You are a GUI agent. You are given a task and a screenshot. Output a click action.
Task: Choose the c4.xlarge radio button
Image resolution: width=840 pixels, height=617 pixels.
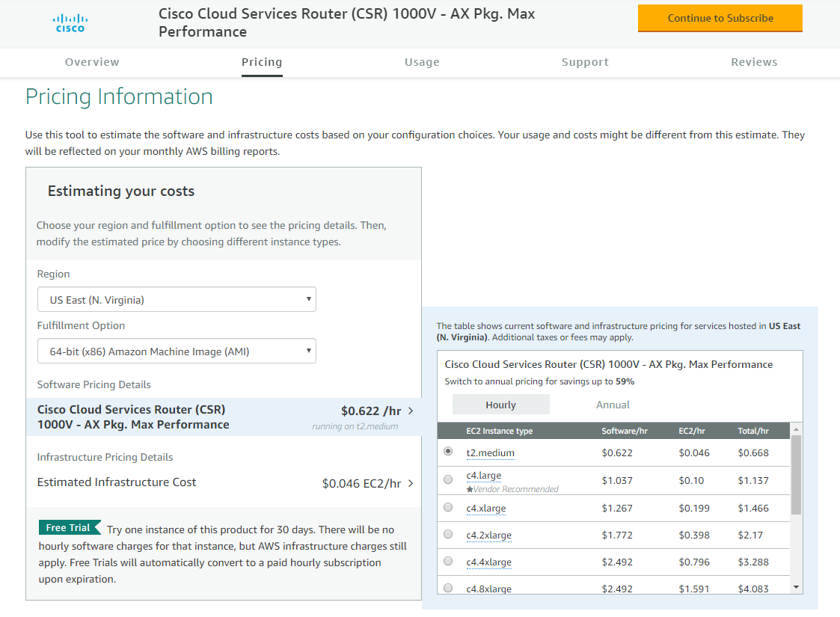pyautogui.click(x=448, y=507)
